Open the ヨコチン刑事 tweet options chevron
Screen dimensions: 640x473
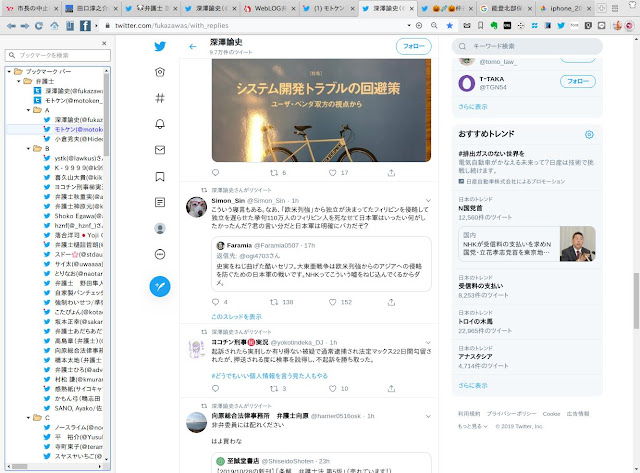pyautogui.click(x=428, y=342)
